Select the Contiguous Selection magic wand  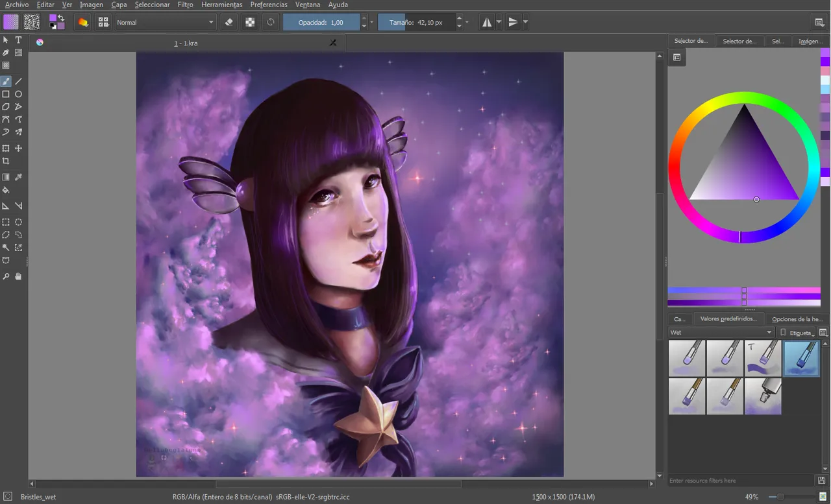[6, 248]
